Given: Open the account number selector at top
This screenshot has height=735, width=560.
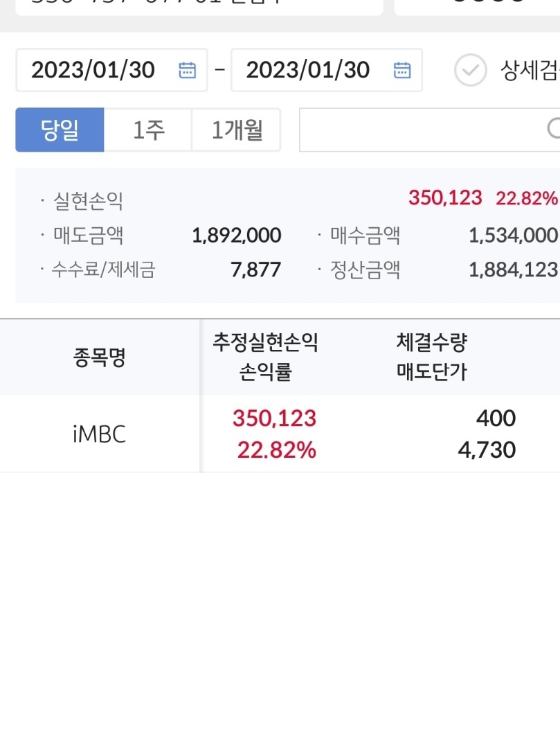Looking at the screenshot, I should click(199, 6).
